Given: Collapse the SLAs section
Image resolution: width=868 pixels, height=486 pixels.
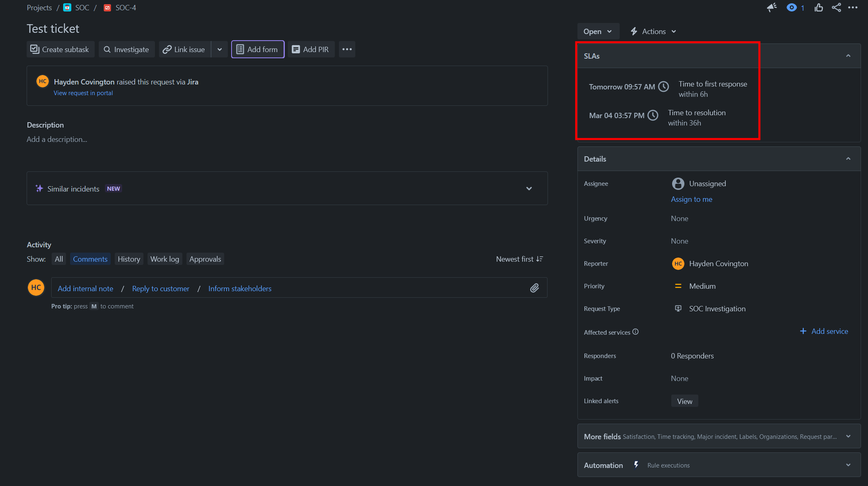Looking at the screenshot, I should [848, 56].
